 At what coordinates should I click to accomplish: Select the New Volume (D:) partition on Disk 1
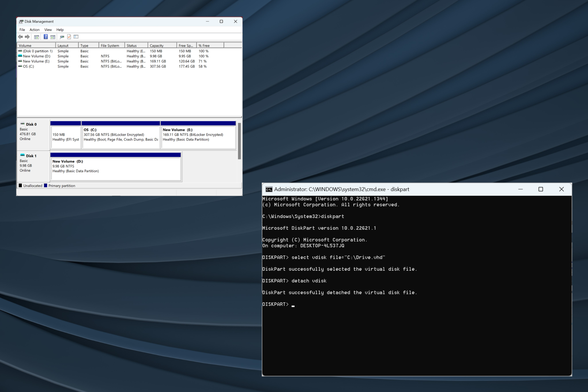tap(115, 167)
